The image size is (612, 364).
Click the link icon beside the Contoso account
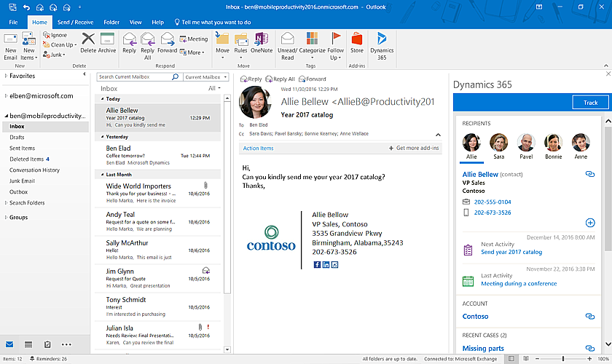pos(590,317)
